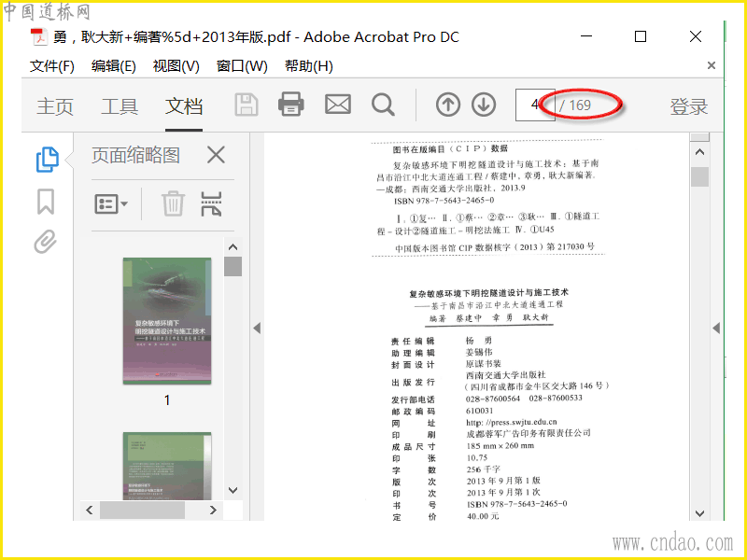The image size is (747, 560).
Task: Close the 页面缩略图 panel
Action: coord(216,155)
